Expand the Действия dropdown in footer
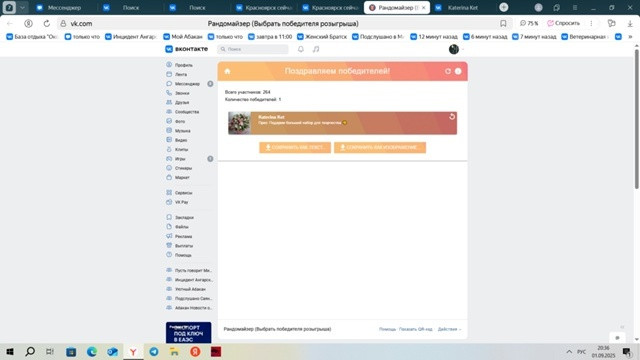Viewport: 640px width, 360px height. click(x=449, y=329)
